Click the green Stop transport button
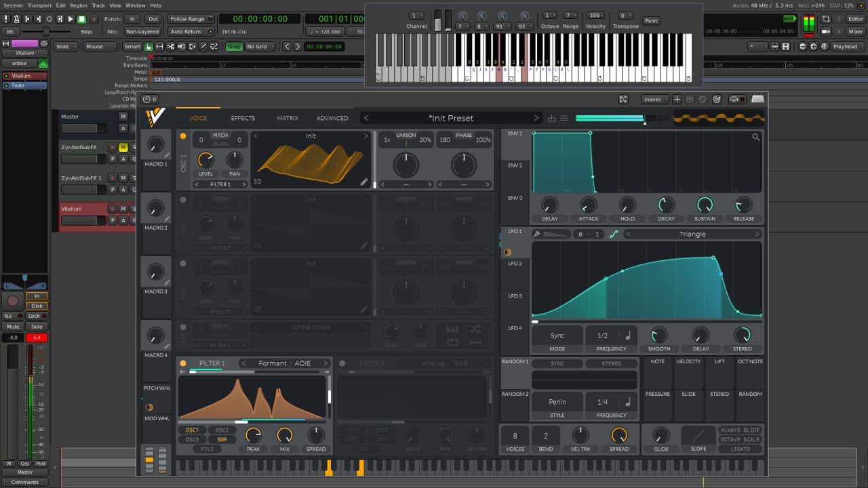Viewport: 868px width, 488px height. (81, 19)
